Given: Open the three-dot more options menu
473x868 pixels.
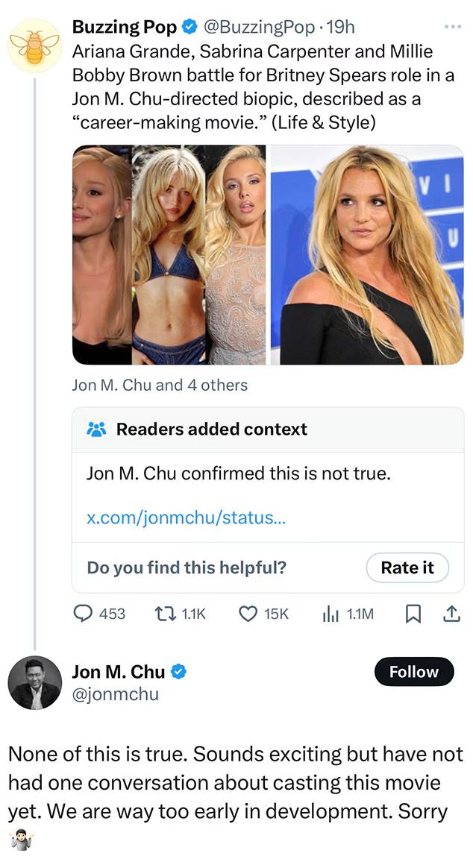Looking at the screenshot, I should (x=452, y=27).
